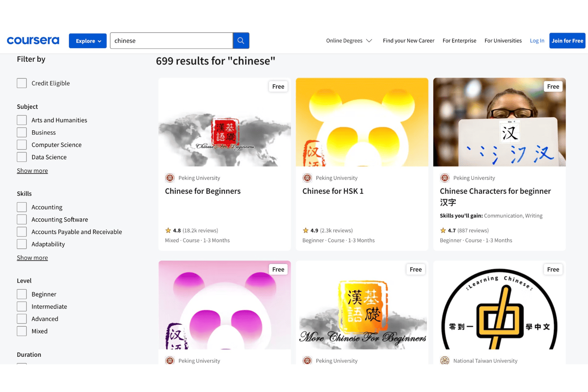Enable the Computer Science subject filter

pos(22,145)
